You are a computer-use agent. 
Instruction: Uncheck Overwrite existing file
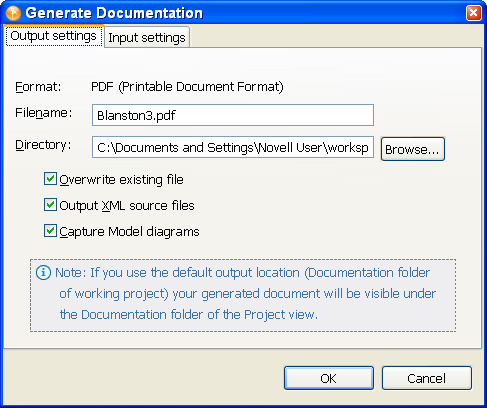[x=50, y=179]
